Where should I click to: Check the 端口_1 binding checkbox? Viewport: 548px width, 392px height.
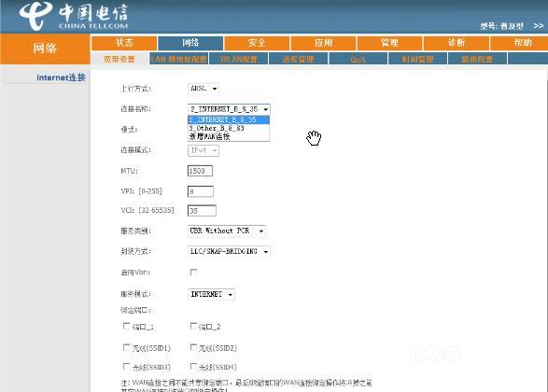(127, 326)
